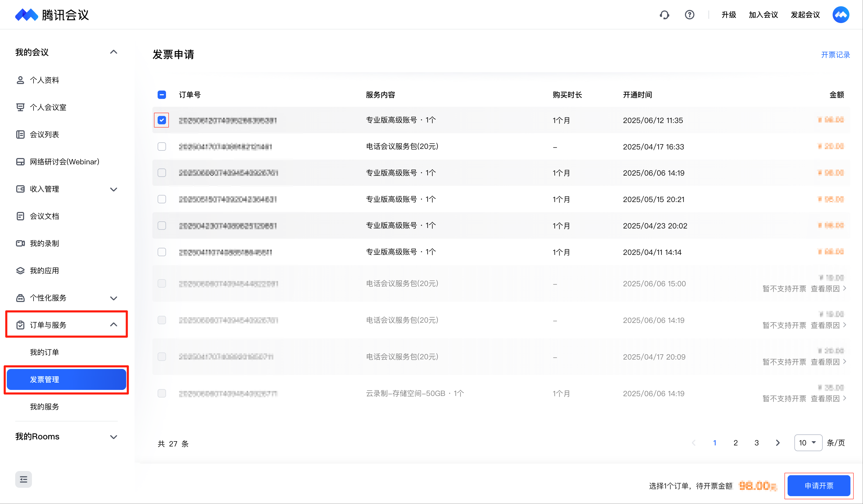The image size is (863, 504).
Task: Toggle the select-all orders checkbox
Action: (162, 95)
